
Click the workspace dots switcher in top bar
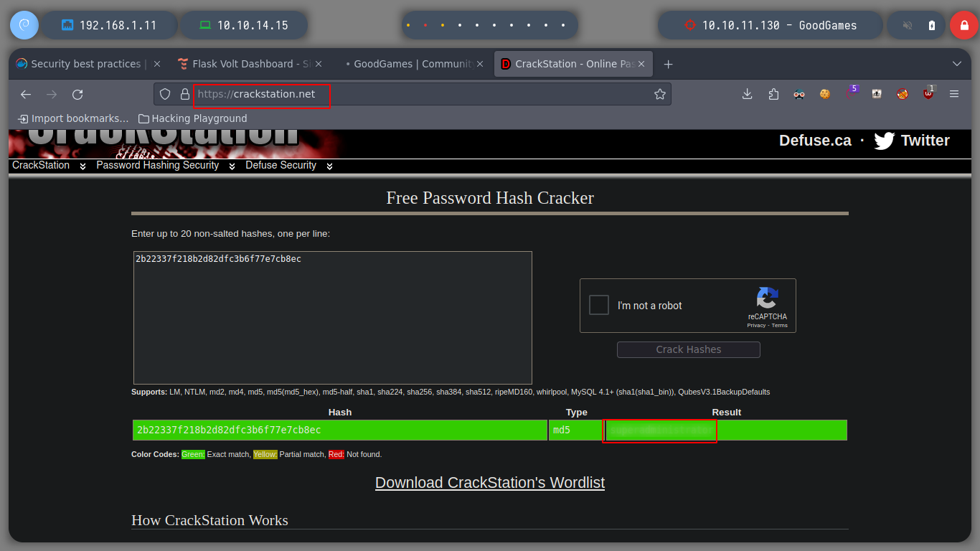pyautogui.click(x=489, y=25)
